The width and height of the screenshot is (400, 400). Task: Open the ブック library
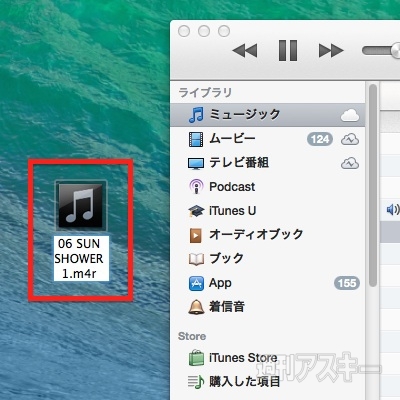(x=226, y=259)
